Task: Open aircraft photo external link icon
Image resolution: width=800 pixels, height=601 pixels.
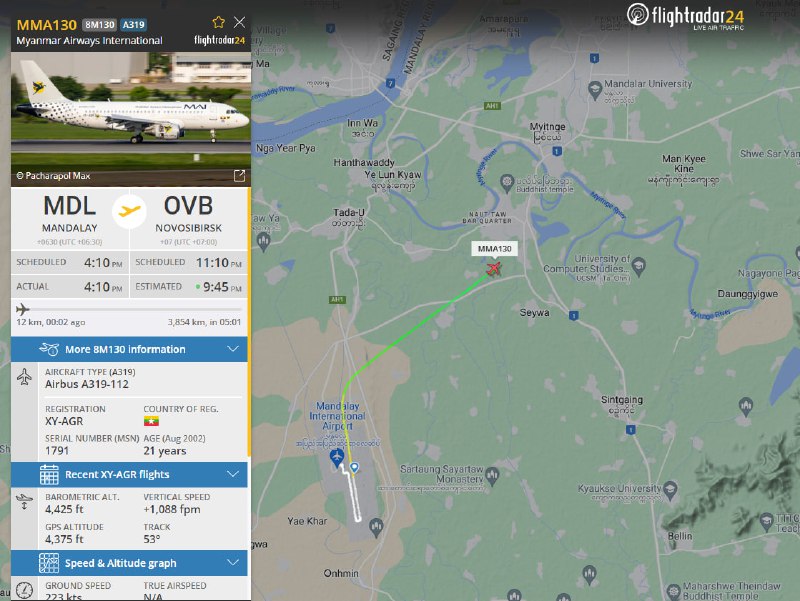Action: [x=239, y=176]
